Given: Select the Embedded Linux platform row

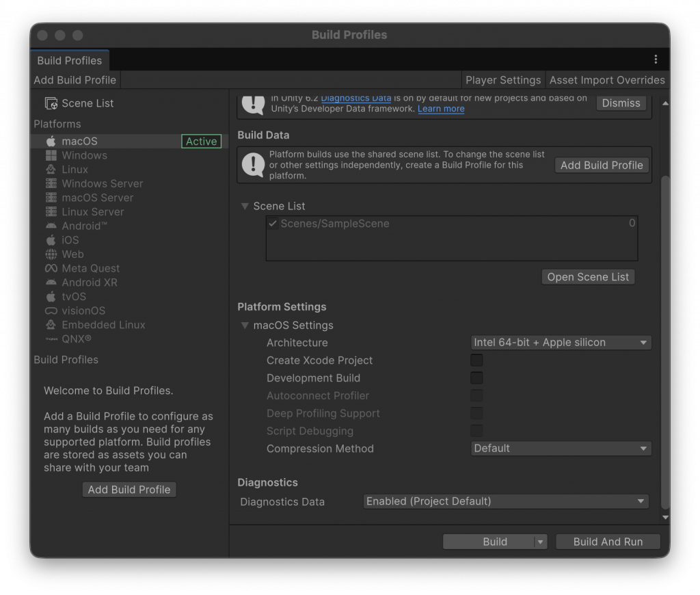Looking at the screenshot, I should tap(129, 325).
